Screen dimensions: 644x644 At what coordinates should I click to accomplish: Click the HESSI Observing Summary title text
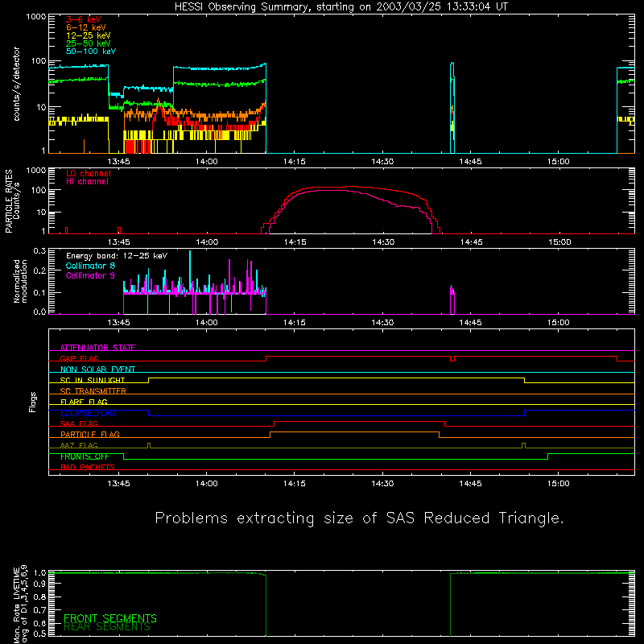click(341, 6)
